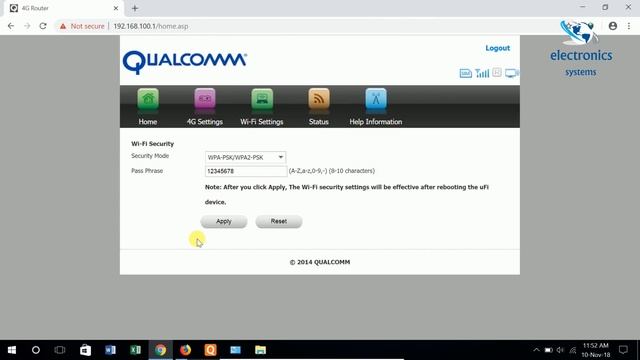The image size is (640, 360).
Task: Open the Chrome three-dot menu
Action: (629, 26)
